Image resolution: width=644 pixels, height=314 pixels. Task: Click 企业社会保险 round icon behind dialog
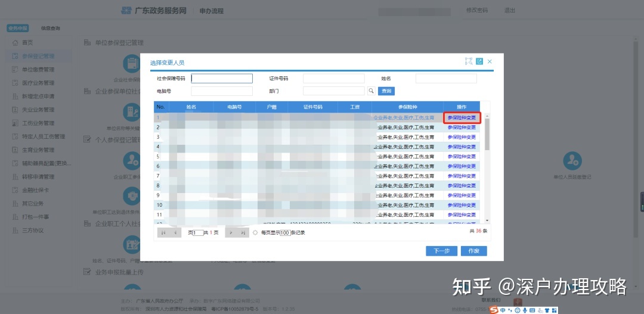coord(132,64)
